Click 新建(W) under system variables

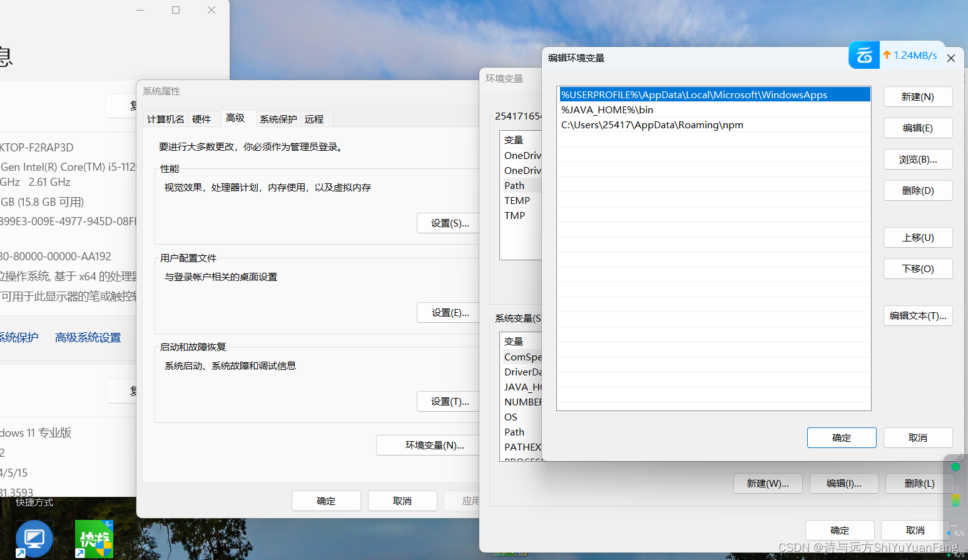click(x=768, y=483)
